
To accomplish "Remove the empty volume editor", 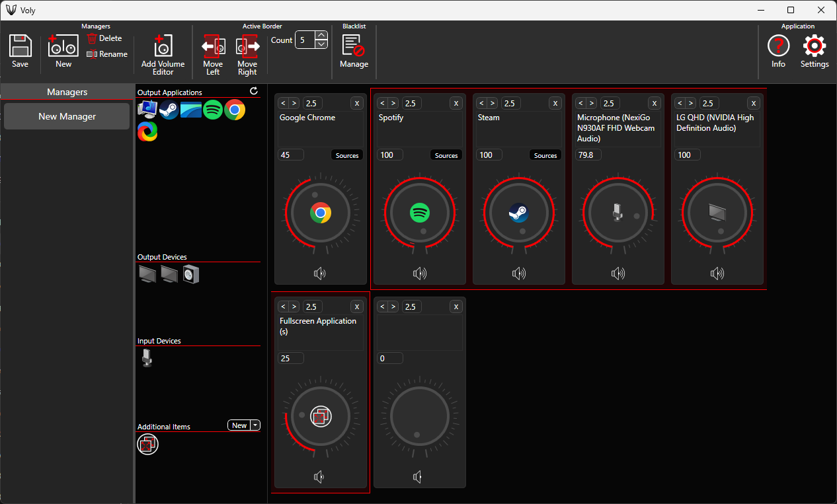I will pyautogui.click(x=456, y=306).
